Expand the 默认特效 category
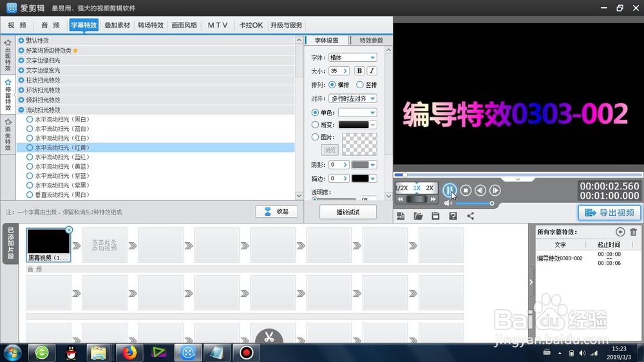This screenshot has width=644, height=362. pyautogui.click(x=21, y=41)
